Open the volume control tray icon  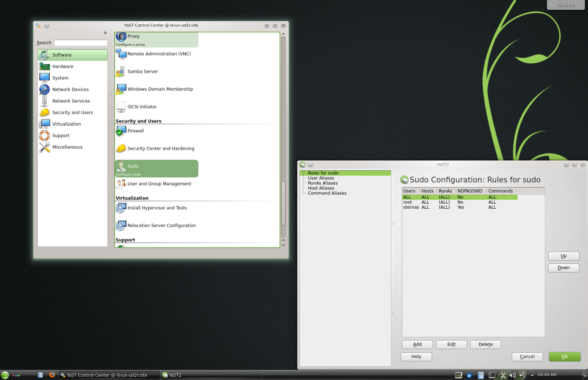pyautogui.click(x=513, y=375)
